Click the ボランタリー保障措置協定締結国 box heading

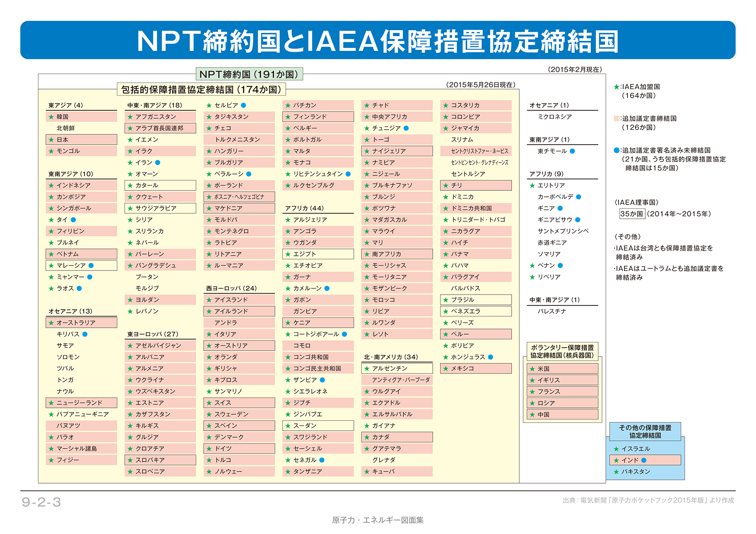562,351
